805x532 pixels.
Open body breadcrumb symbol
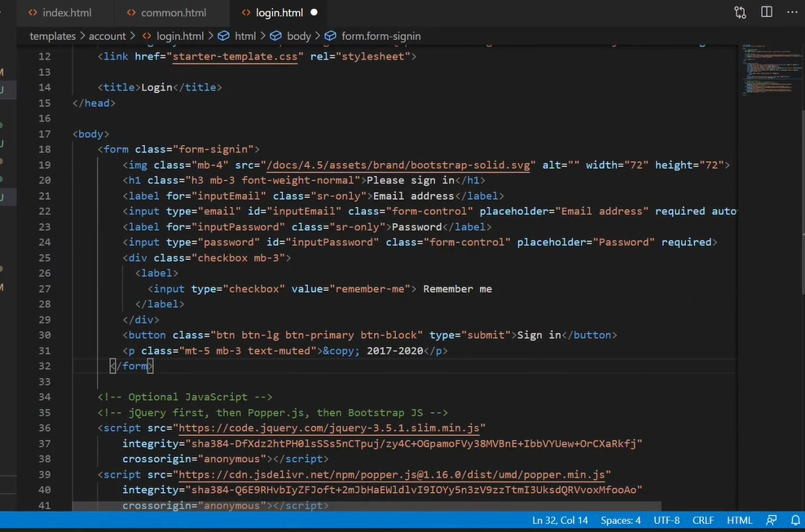pyautogui.click(x=299, y=36)
